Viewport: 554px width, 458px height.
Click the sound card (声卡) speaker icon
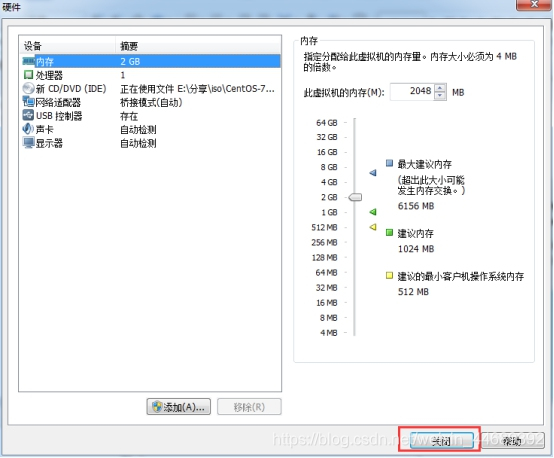pos(28,129)
